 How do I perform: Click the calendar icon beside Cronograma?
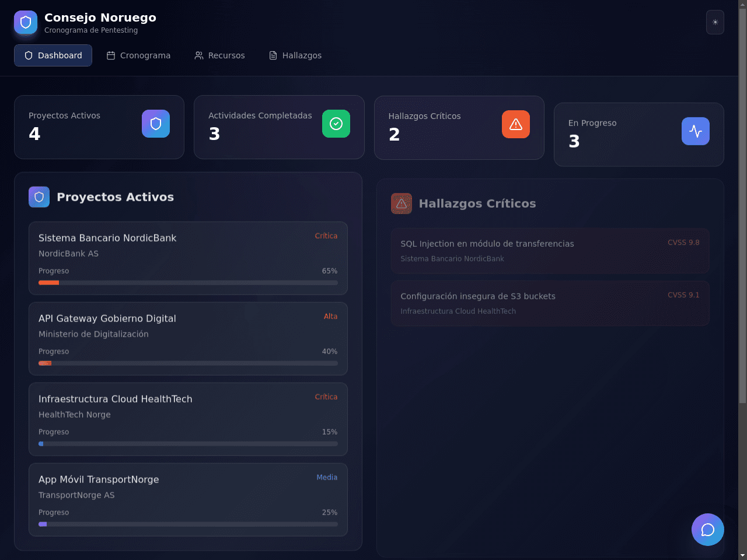(x=111, y=55)
